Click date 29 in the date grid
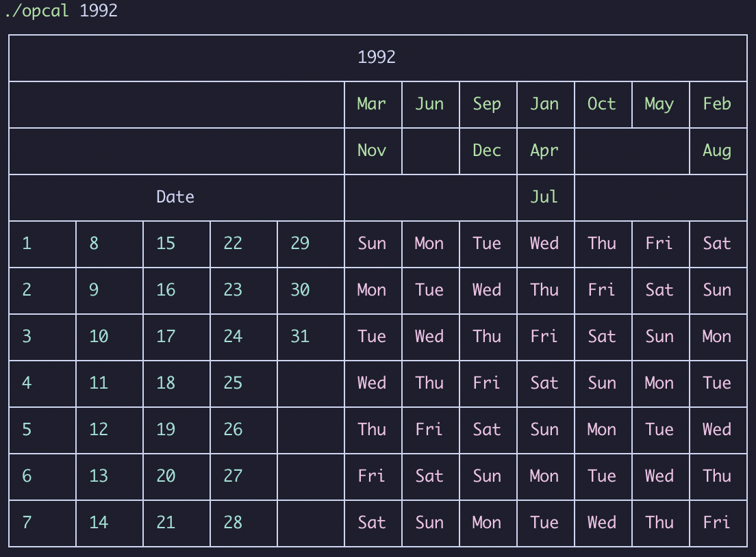 pyautogui.click(x=300, y=244)
